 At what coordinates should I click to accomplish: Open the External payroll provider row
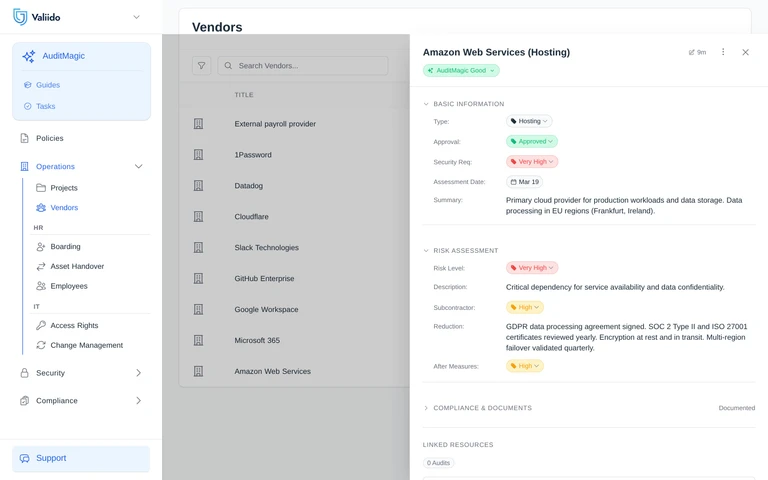coord(294,124)
